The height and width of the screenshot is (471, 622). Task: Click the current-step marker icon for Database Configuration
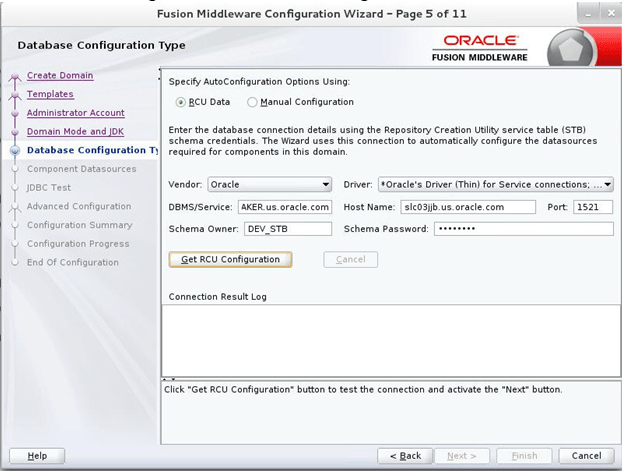click(x=15, y=150)
